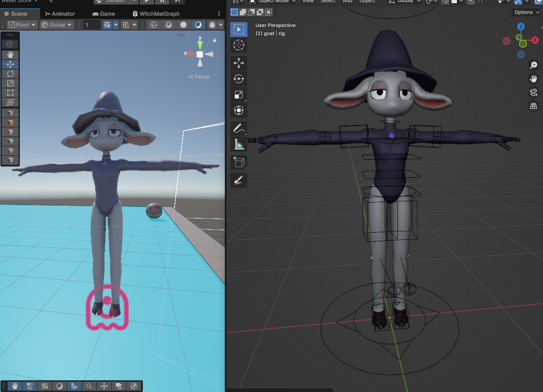543x392 pixels.
Task: Select Blender's Measure tool
Action: pyautogui.click(x=239, y=144)
